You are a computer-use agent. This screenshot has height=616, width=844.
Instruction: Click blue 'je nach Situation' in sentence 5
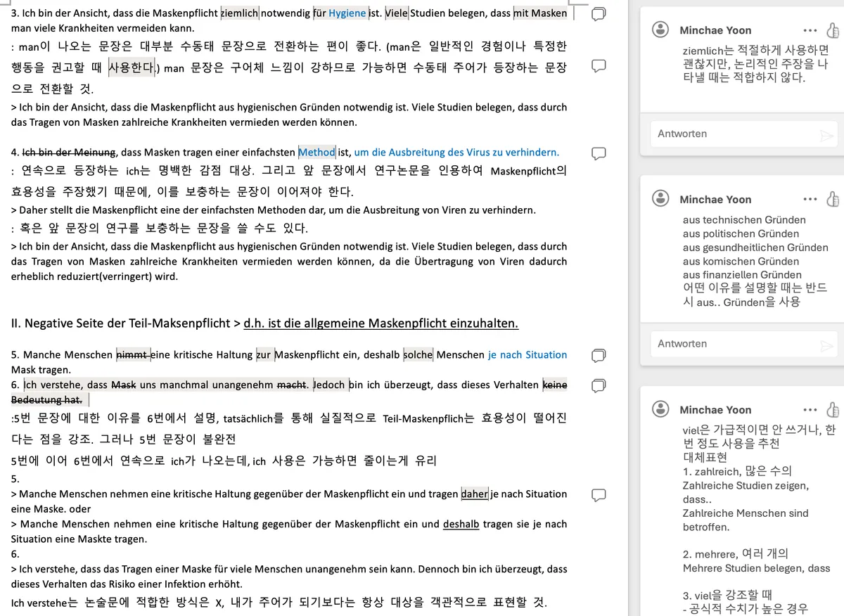point(527,354)
